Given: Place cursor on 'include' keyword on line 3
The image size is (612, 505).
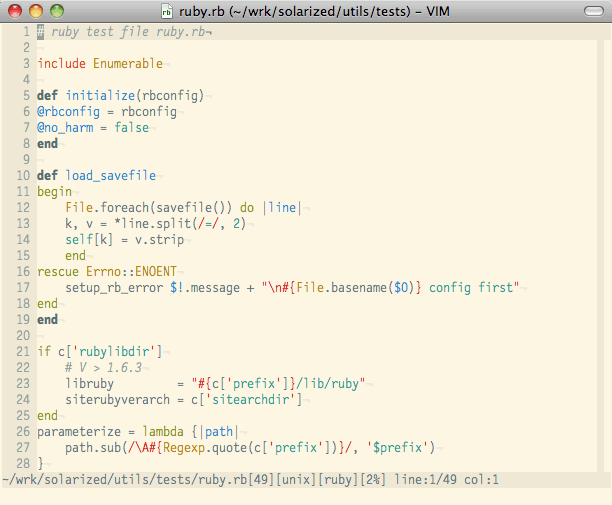Looking at the screenshot, I should [62, 63].
